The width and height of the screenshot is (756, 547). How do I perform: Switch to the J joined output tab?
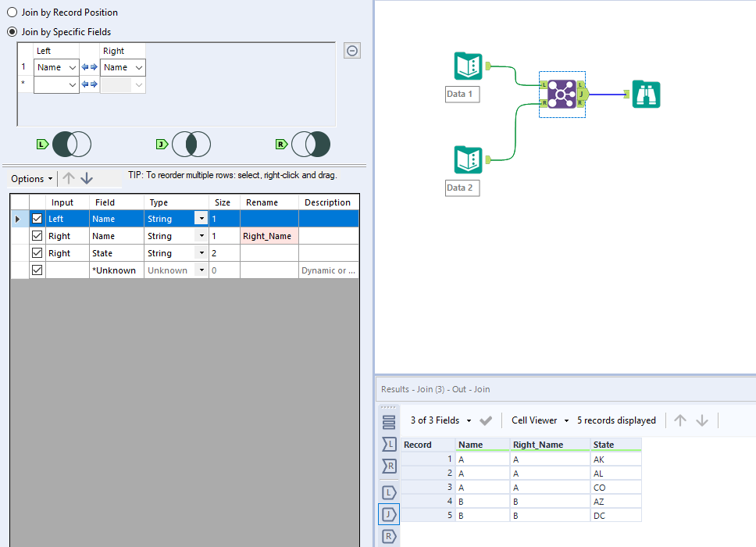(388, 514)
